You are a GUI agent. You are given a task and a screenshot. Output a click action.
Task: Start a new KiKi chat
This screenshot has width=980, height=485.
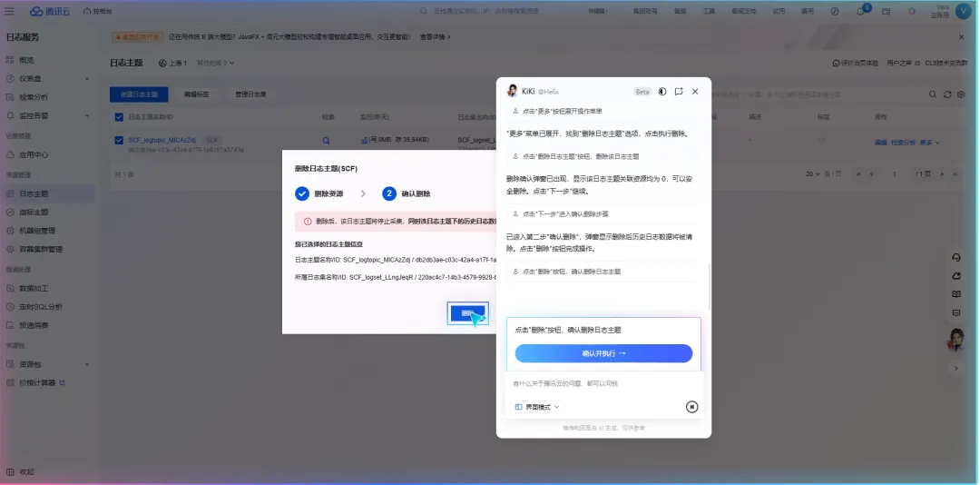click(679, 92)
